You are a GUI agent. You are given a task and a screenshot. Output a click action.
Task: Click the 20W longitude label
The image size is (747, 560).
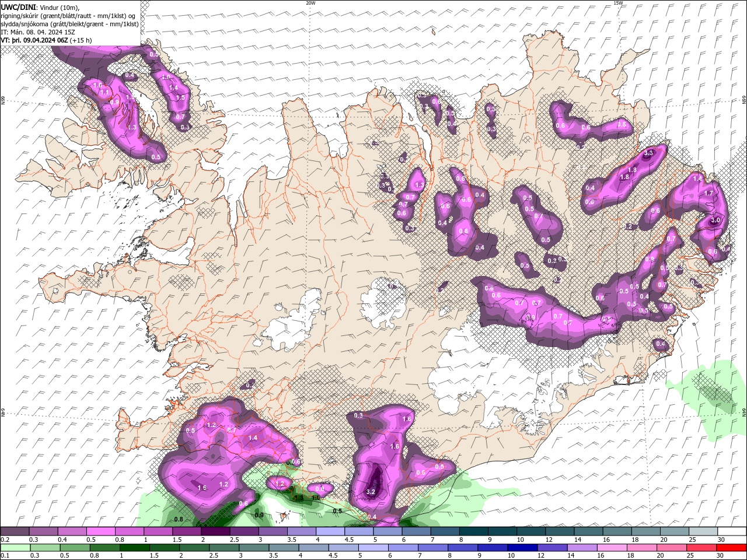(310, 3)
